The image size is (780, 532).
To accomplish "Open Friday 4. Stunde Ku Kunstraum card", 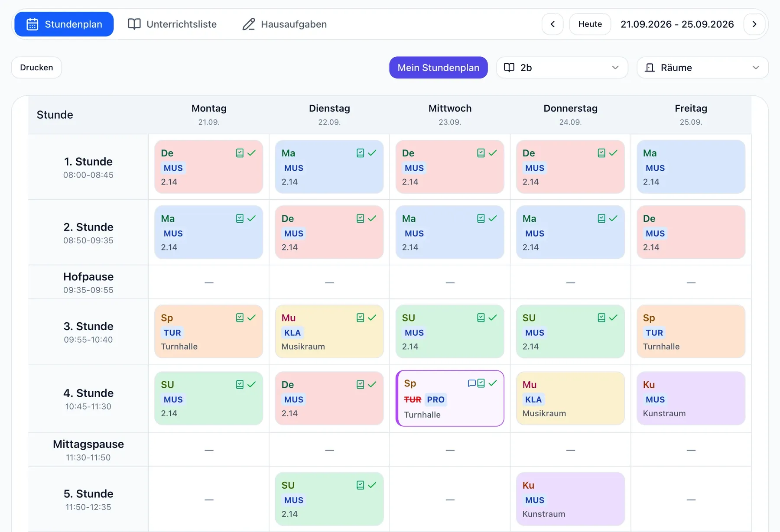I will 691,398.
